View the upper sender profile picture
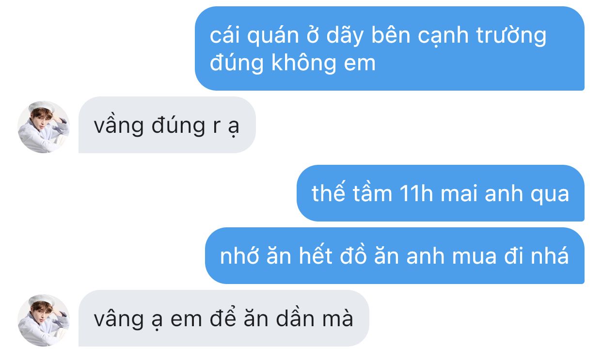 point(44,127)
